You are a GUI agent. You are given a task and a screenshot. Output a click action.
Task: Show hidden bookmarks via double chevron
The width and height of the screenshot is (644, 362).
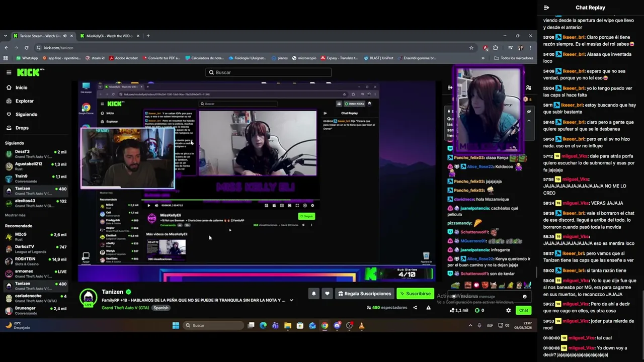[x=483, y=58]
